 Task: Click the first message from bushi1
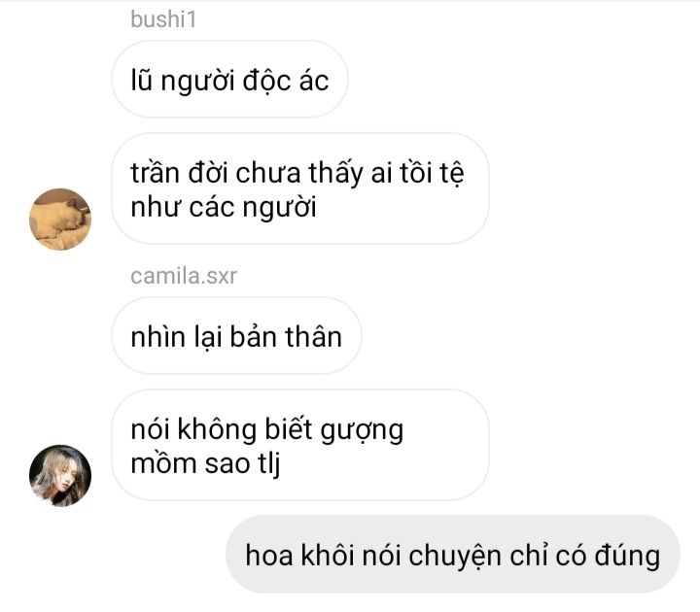tap(229, 80)
